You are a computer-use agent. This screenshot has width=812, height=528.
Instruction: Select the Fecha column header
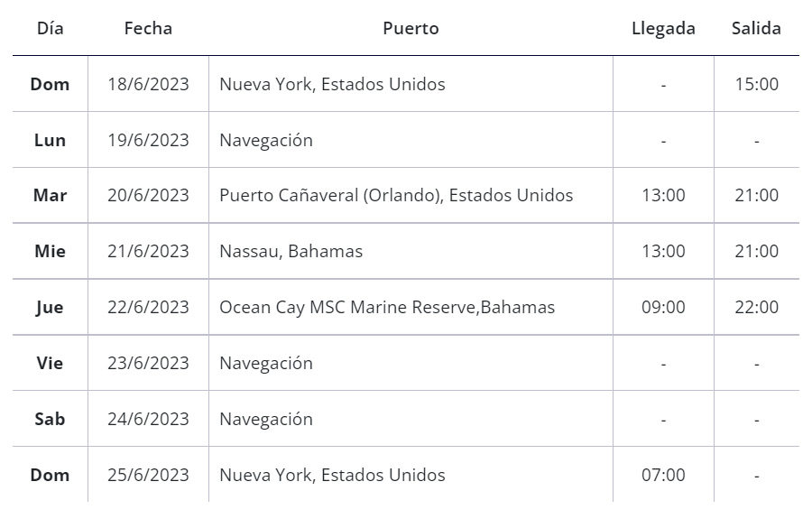tap(148, 28)
